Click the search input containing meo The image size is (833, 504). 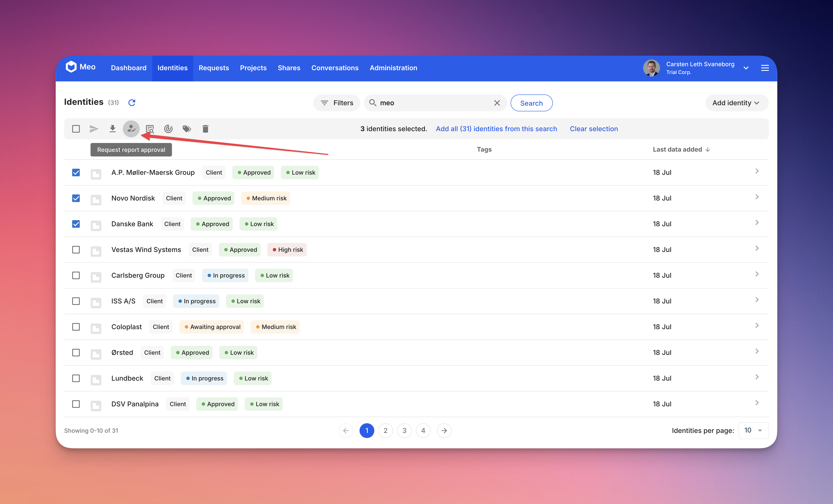(x=435, y=103)
